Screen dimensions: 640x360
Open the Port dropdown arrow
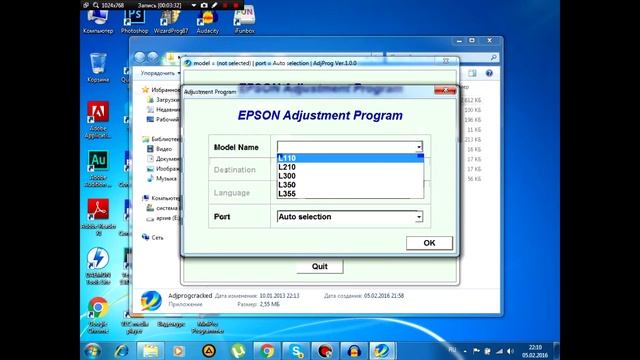click(x=419, y=217)
